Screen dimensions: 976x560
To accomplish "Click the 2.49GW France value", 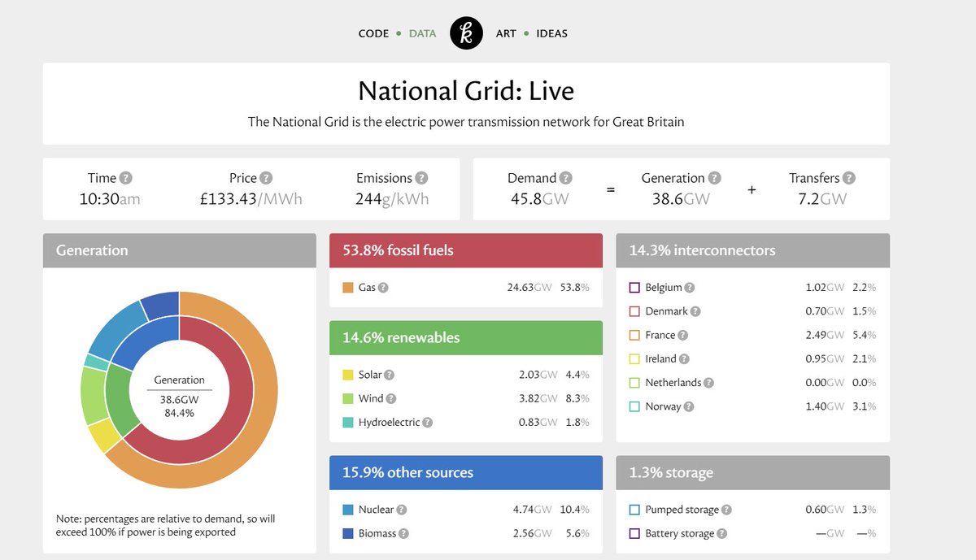I will (825, 335).
